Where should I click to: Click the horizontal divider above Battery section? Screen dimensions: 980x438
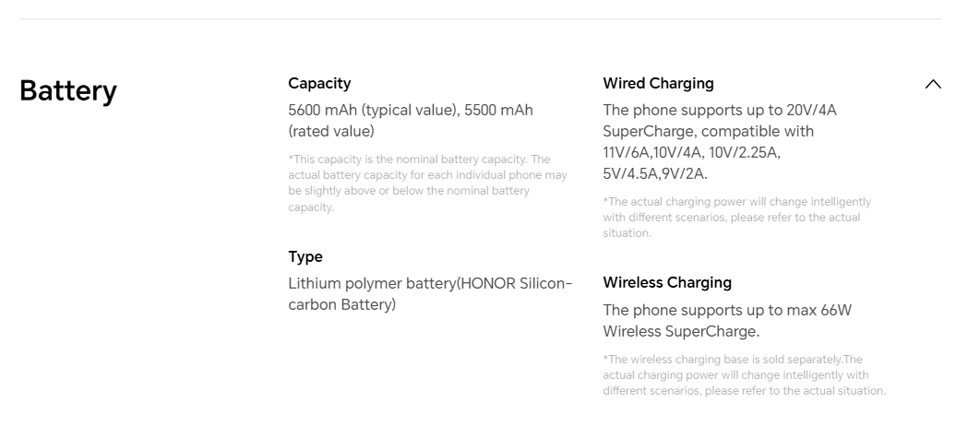click(x=481, y=18)
